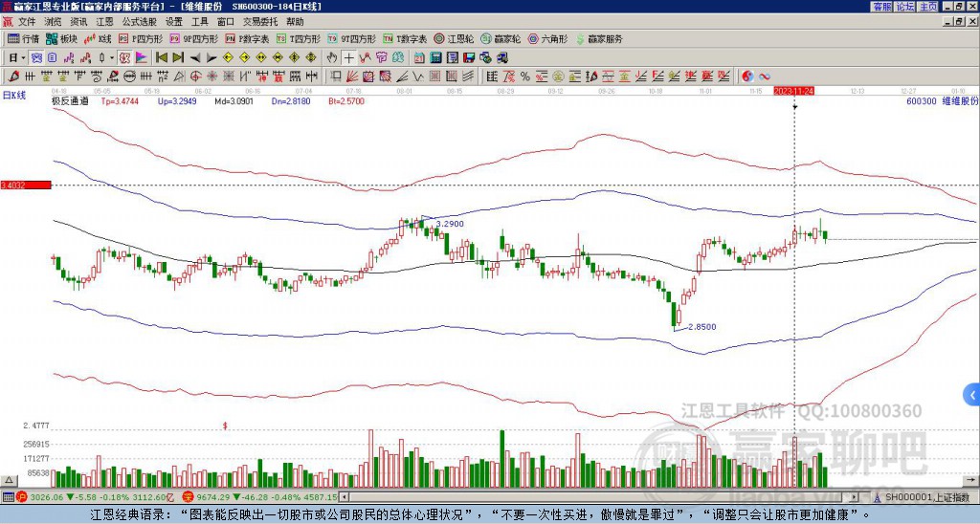This screenshot has width=980, height=524.
Task: Open the calendar date icon
Action: click(x=419, y=58)
